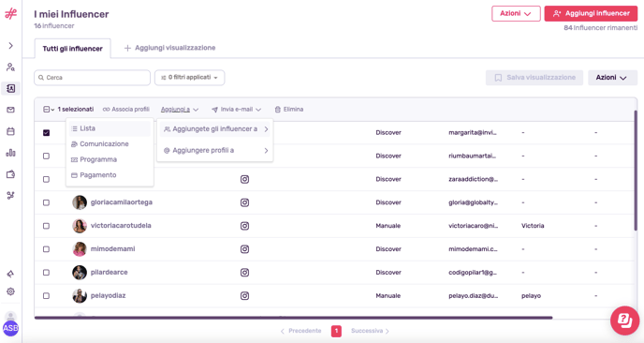Click Elimina to delete selected
This screenshot has width=644, height=343.
289,110
